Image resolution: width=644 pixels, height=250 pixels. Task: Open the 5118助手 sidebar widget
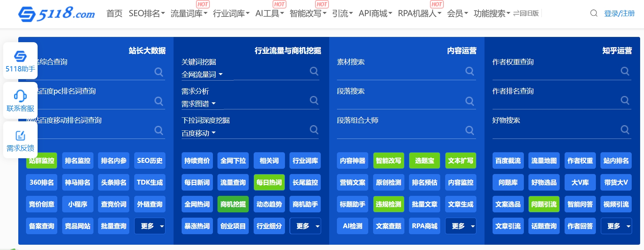tap(20, 61)
